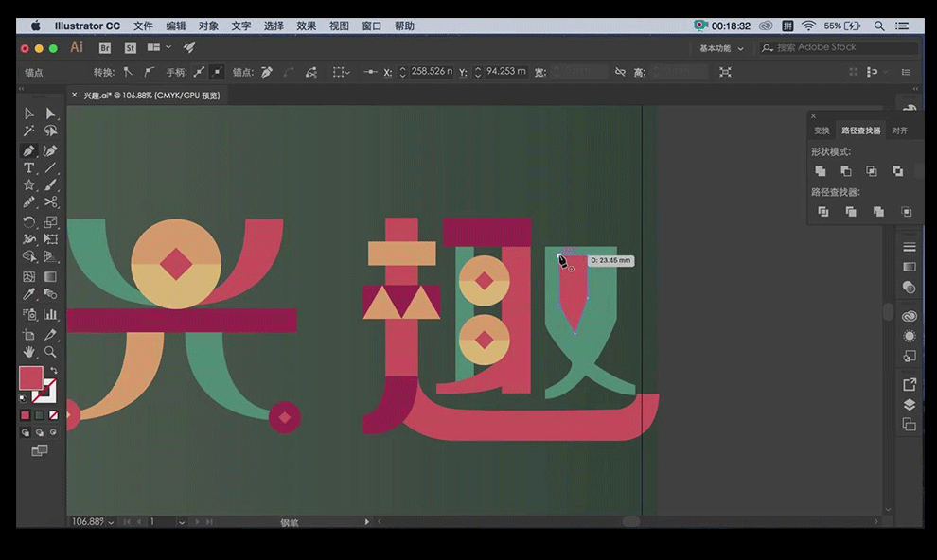Toggle constrain width and height link
Screen dimensions: 937x560
(x=620, y=72)
